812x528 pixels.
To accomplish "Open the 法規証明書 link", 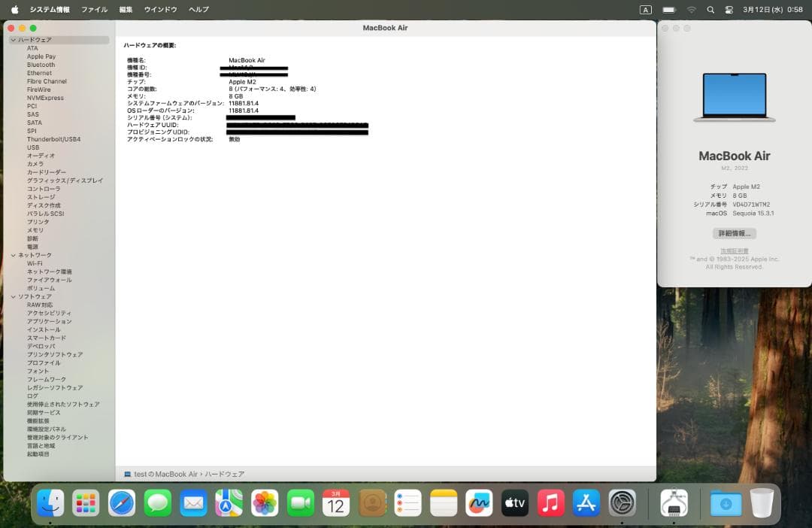I will coord(734,250).
